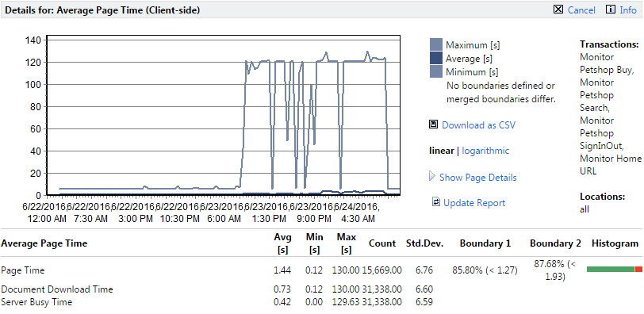The width and height of the screenshot is (644, 314).
Task: Click the Boundary 1 column header
Action: click(485, 243)
